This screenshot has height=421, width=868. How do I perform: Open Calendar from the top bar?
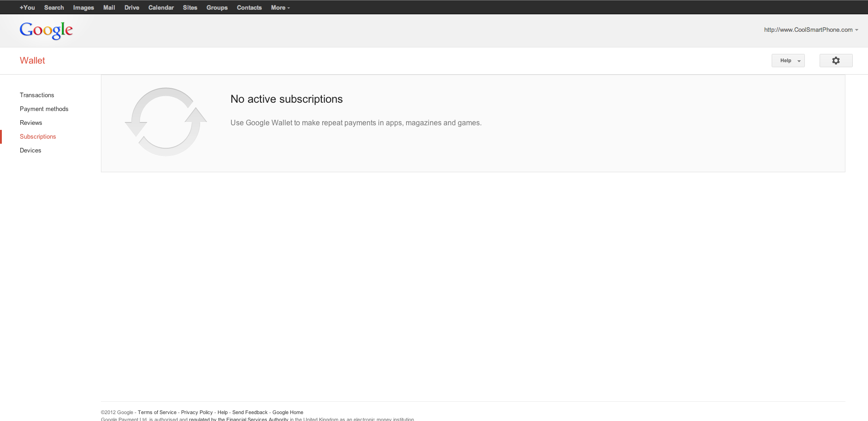pos(161,7)
